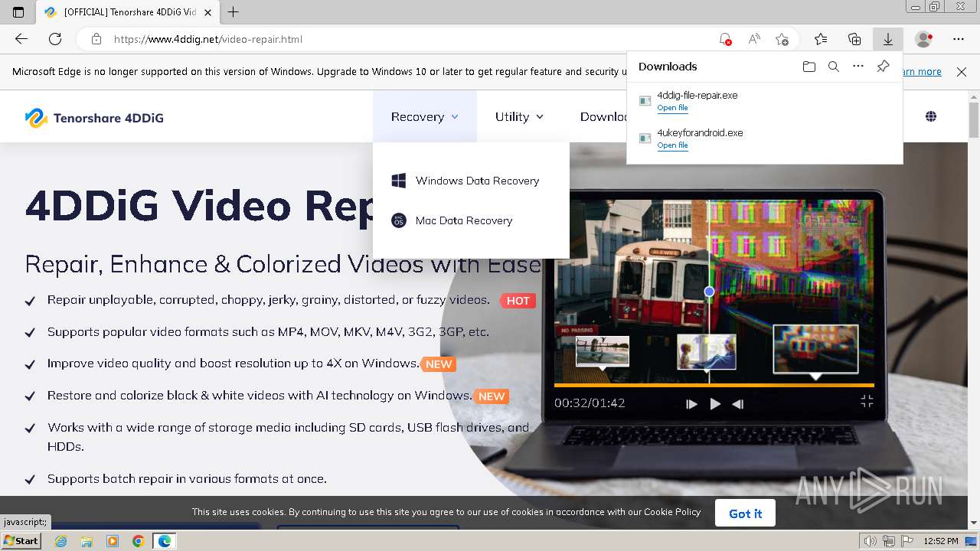Click the HOT badge label

518,301
